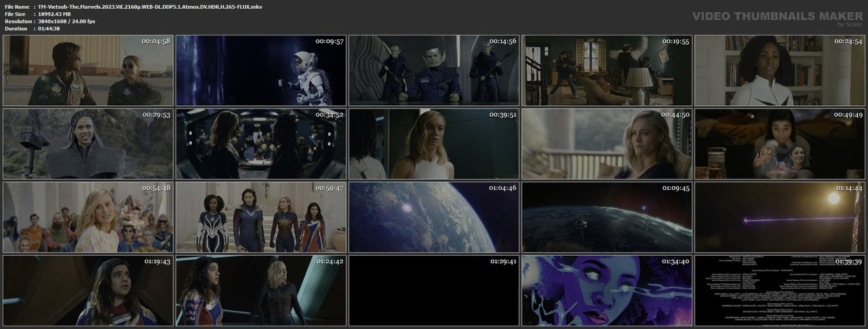Click the Duration label
The width and height of the screenshot is (868, 329).
pyautogui.click(x=16, y=28)
